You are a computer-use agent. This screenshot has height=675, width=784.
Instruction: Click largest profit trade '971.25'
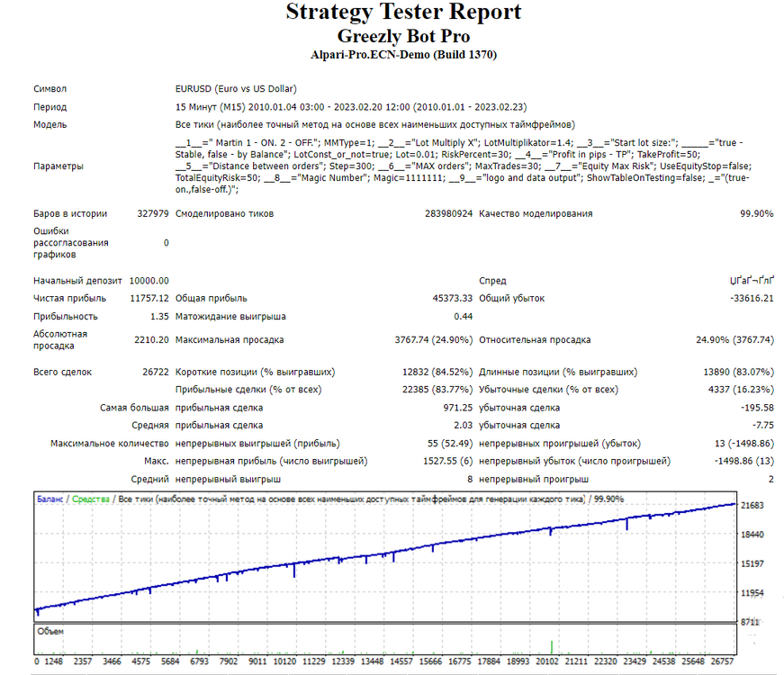click(457, 408)
